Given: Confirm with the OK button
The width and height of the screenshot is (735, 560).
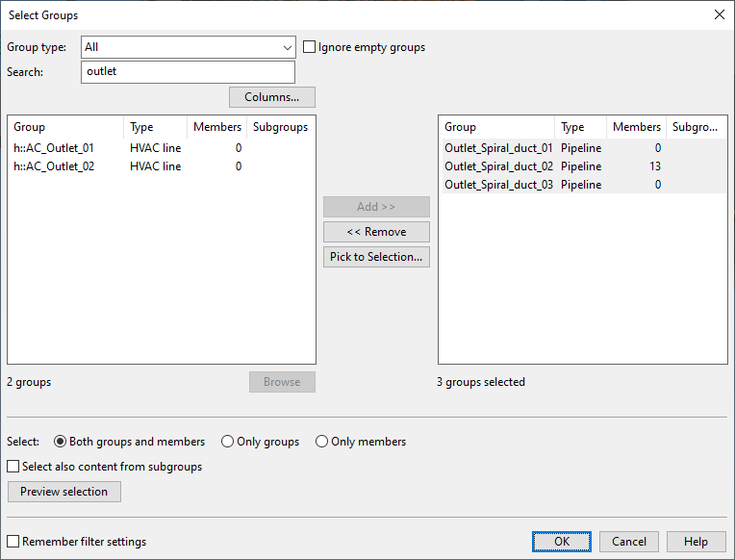Looking at the screenshot, I should pyautogui.click(x=562, y=542).
